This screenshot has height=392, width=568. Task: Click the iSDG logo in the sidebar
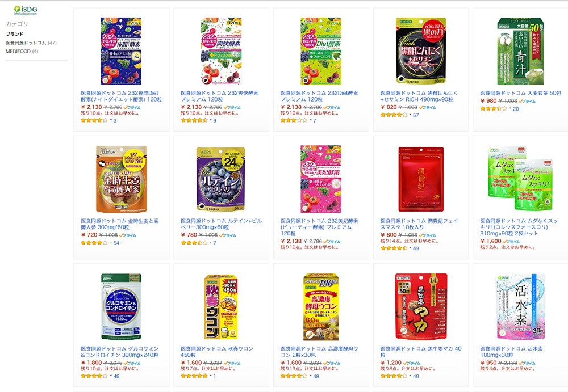(26, 10)
